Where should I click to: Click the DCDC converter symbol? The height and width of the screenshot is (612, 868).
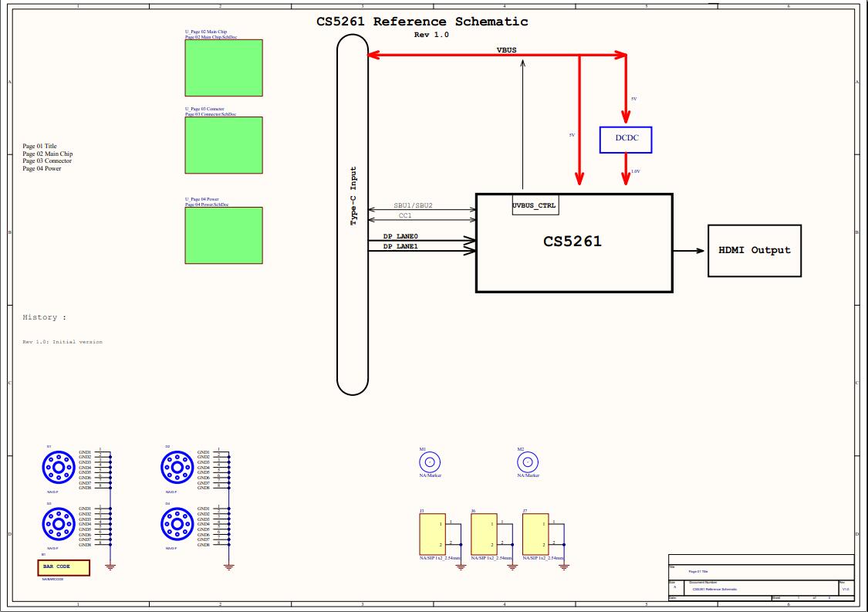coord(625,140)
